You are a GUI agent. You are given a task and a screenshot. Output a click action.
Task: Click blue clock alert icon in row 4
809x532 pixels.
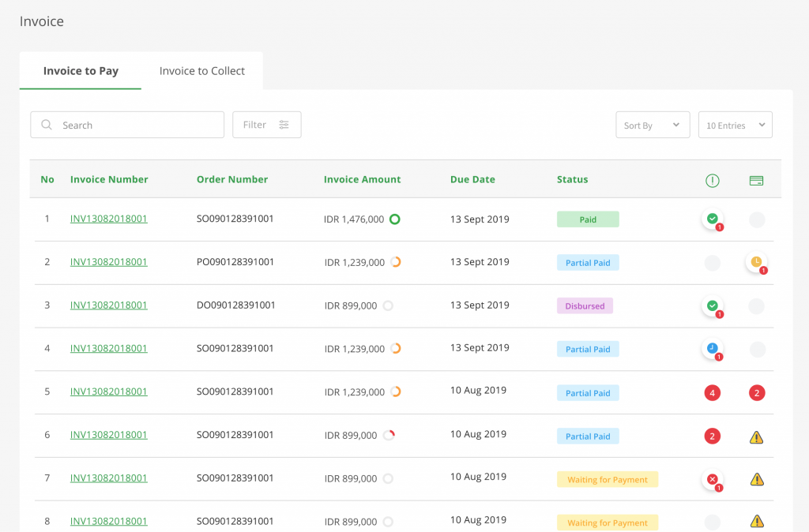click(713, 349)
